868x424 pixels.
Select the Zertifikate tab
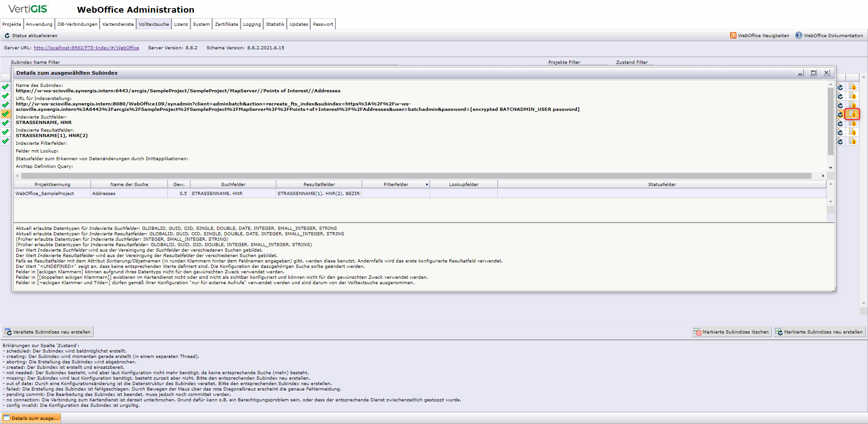click(x=226, y=24)
